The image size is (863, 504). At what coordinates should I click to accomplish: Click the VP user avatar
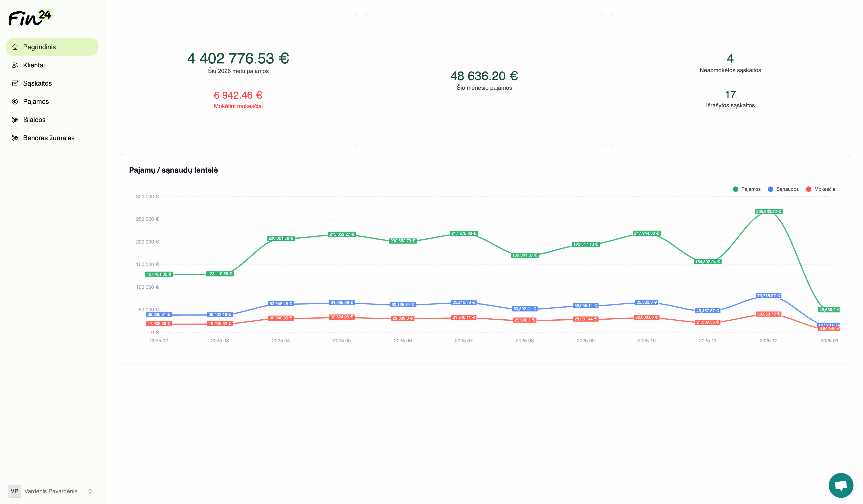coord(14,491)
